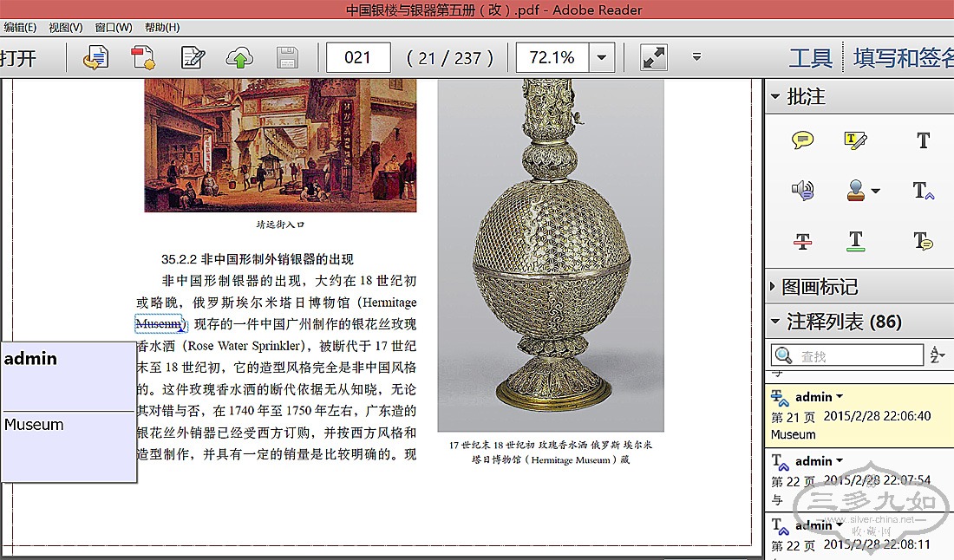Toggle full-screen reading mode
Screen dimensions: 954x560
click(654, 58)
